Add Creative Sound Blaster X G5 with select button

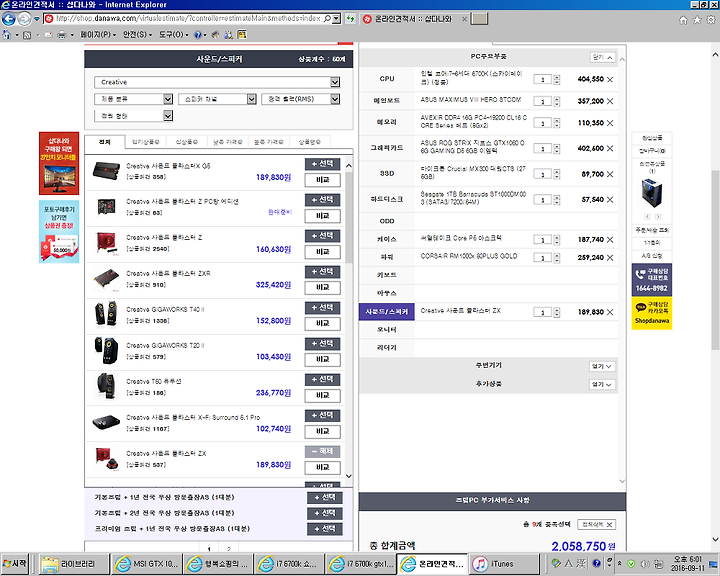coord(322,164)
